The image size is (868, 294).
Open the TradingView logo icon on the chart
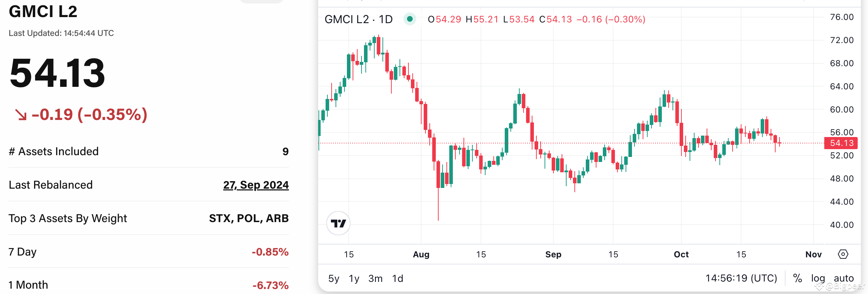pos(339,223)
